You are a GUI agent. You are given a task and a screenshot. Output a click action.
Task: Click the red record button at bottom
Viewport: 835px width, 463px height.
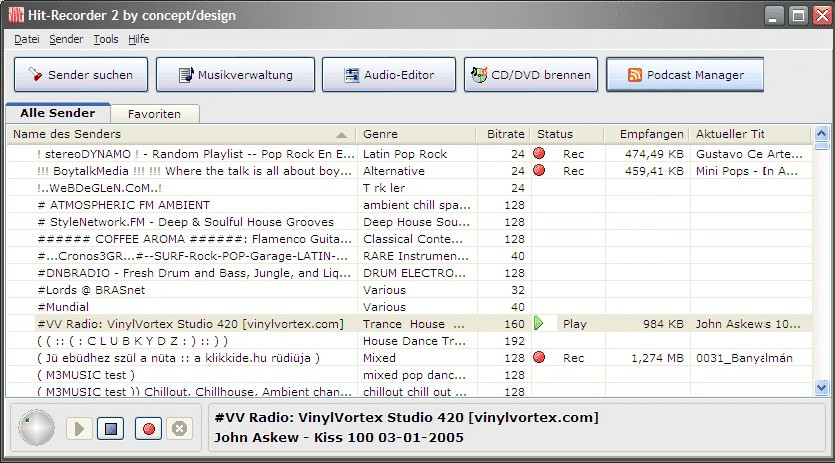coord(149,428)
